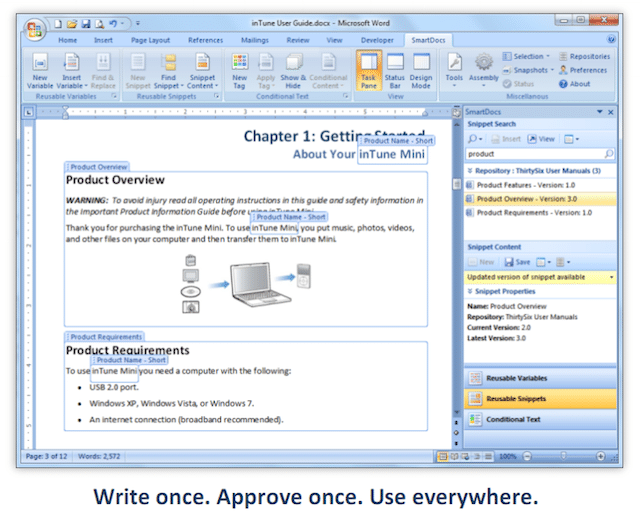The width and height of the screenshot is (640, 521).
Task: Click the undo arrow icon
Action: (113, 24)
